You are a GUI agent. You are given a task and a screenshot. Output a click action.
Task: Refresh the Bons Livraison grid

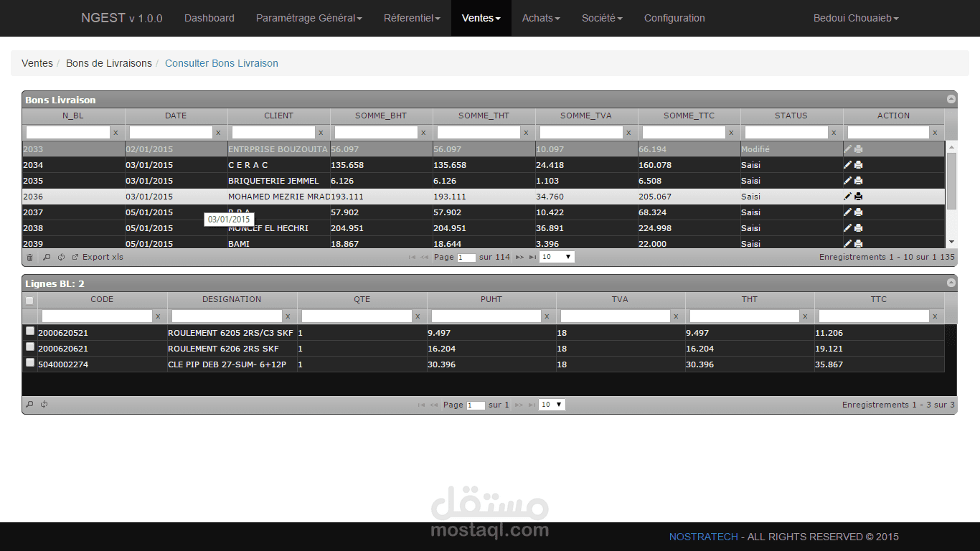(60, 256)
